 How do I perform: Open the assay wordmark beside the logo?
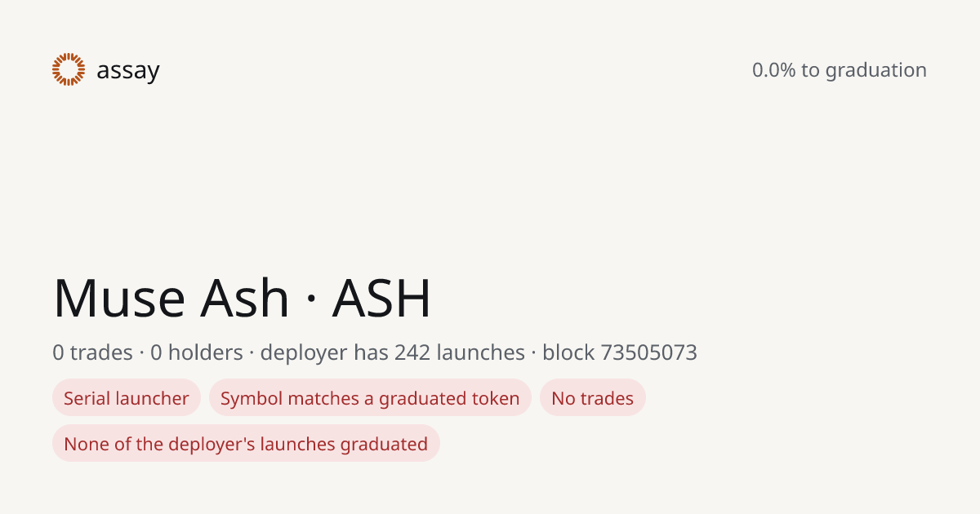tap(128, 71)
